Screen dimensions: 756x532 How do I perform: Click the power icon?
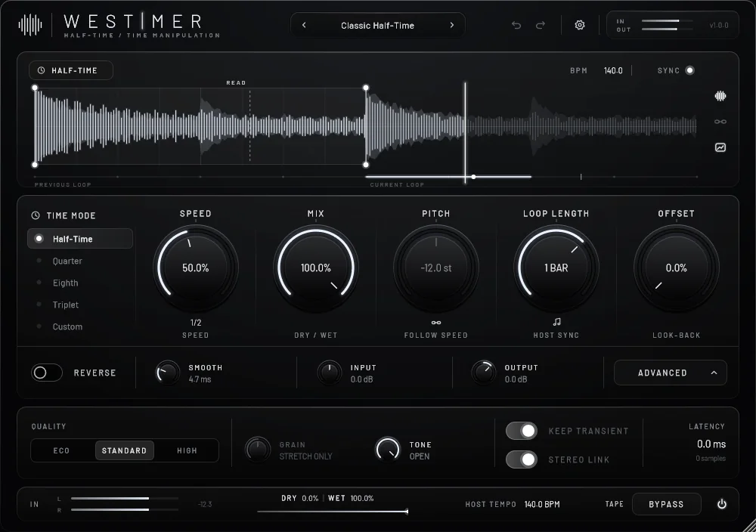click(x=721, y=504)
